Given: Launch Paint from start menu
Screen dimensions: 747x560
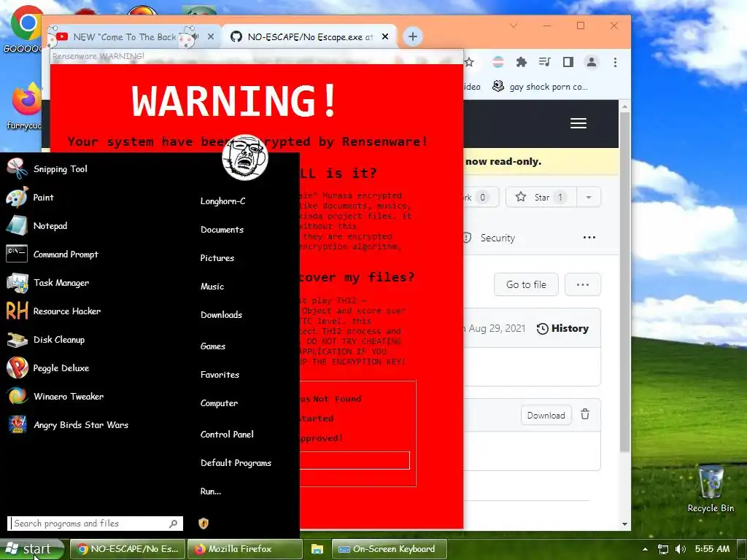Looking at the screenshot, I should pos(29,198).
